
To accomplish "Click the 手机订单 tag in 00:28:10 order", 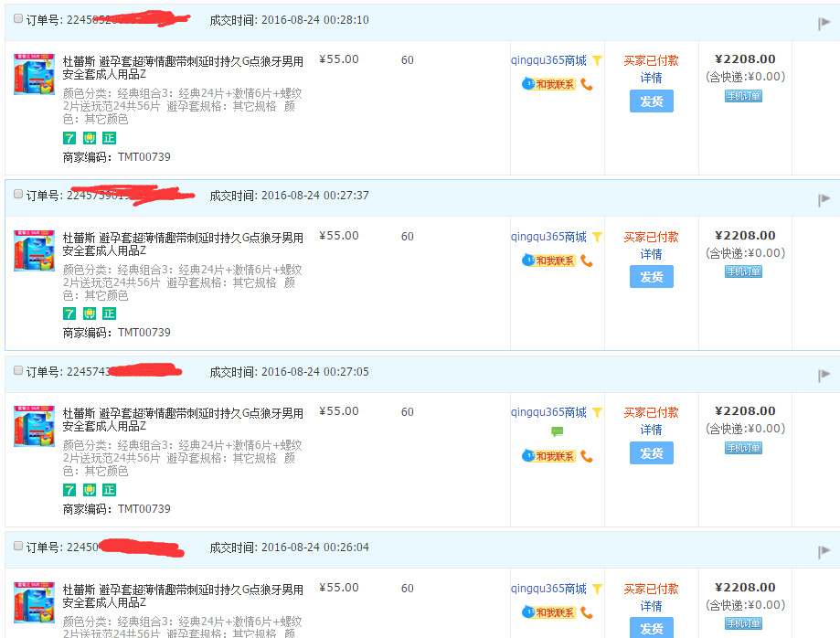I will point(744,96).
